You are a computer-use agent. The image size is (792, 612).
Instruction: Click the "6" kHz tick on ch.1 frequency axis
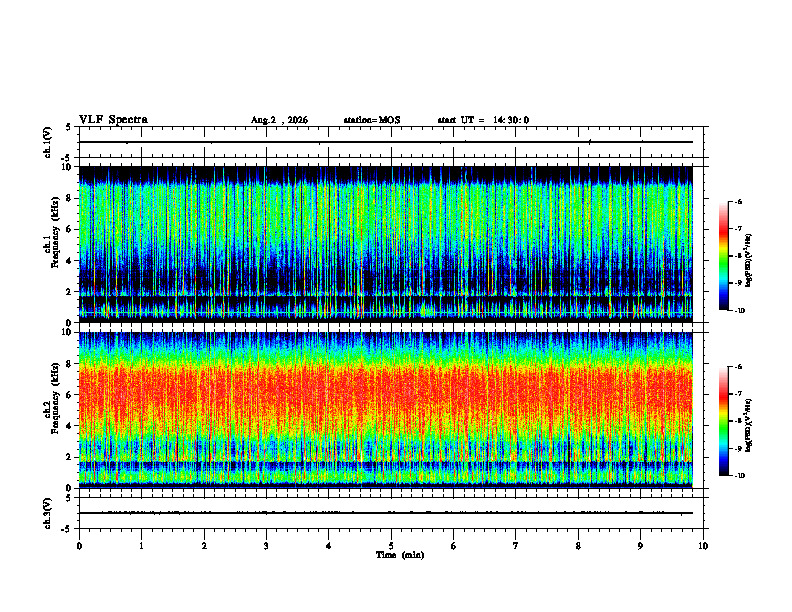tap(70, 229)
